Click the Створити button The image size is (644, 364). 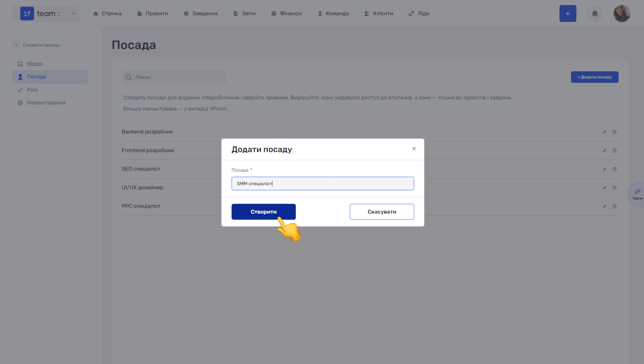pyautogui.click(x=264, y=212)
